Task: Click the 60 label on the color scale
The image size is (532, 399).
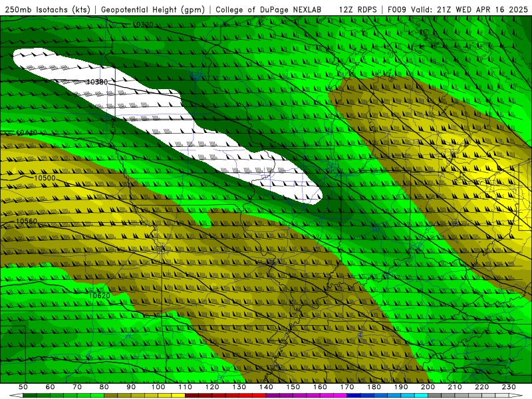Action: (50, 387)
